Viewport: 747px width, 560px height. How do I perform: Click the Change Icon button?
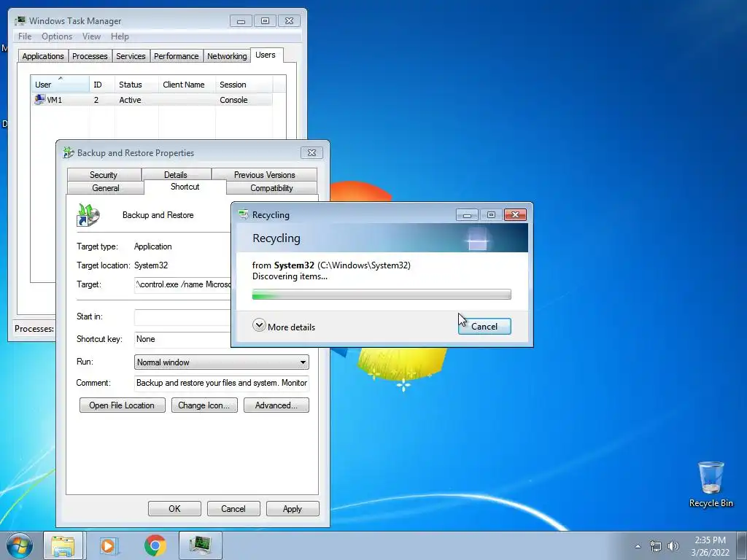click(204, 405)
